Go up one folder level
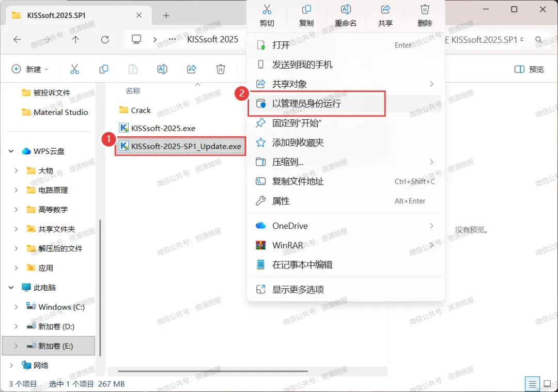Viewport: 558px width, 392px height. [75, 39]
